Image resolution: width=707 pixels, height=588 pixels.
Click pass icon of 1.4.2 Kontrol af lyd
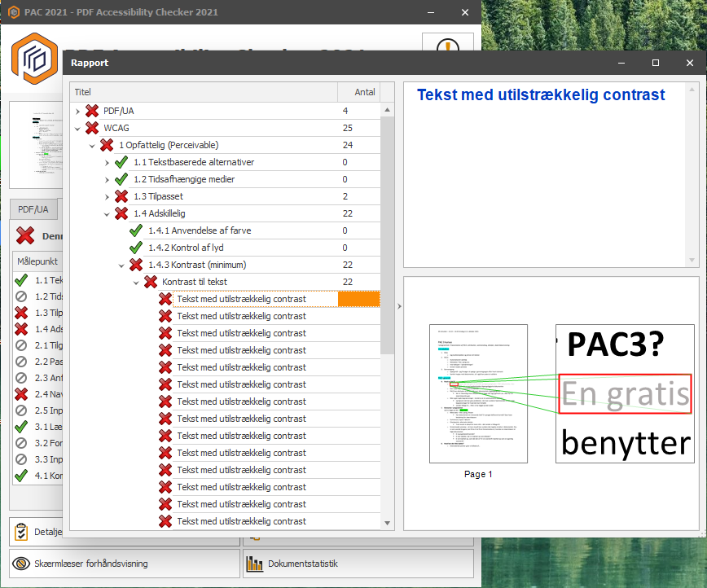point(136,248)
